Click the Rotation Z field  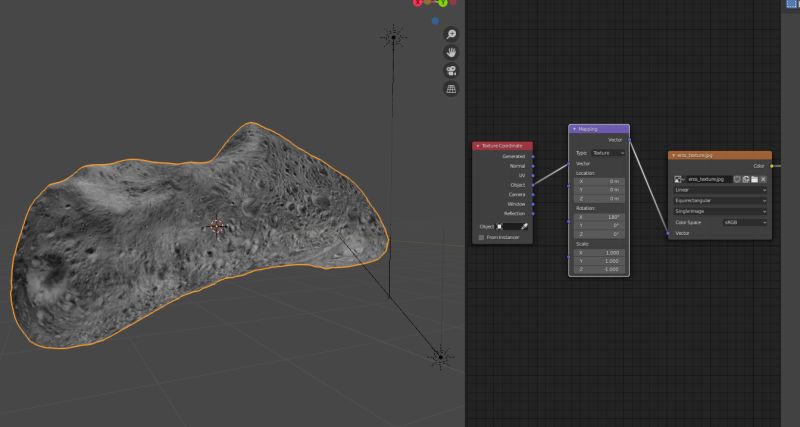599,234
